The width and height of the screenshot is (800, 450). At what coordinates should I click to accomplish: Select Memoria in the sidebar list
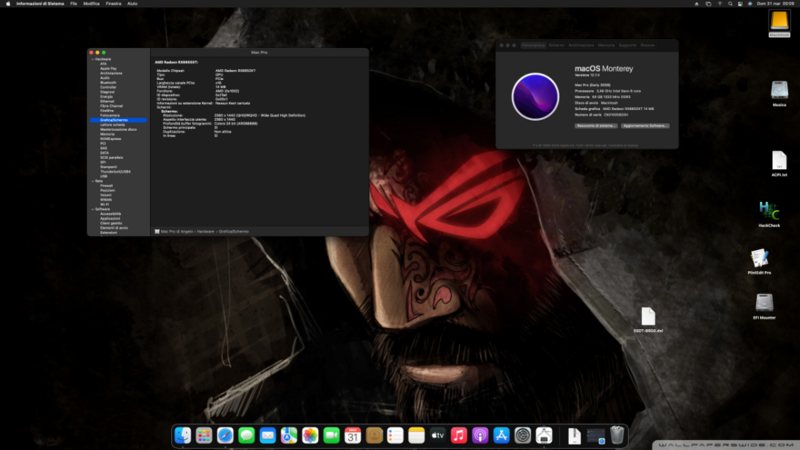tap(107, 134)
